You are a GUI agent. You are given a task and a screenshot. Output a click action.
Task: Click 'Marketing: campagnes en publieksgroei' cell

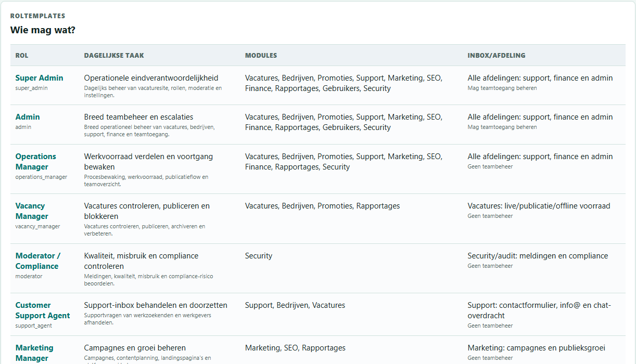(x=537, y=348)
